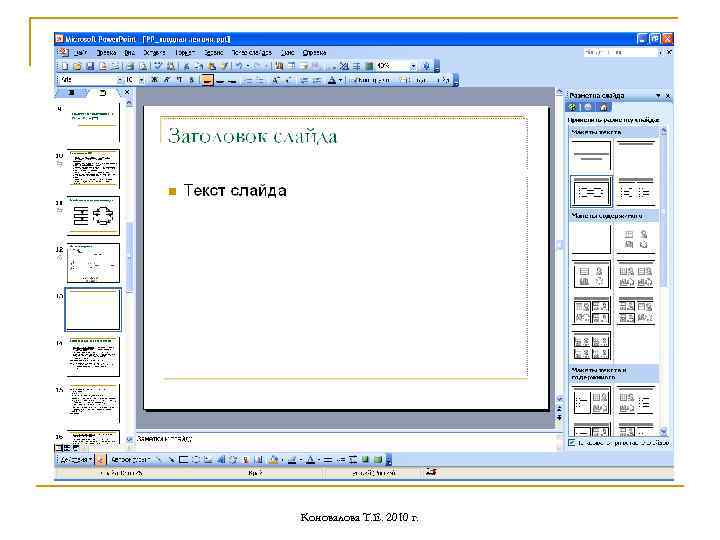Open the font color dropdown arrow on the formatting toolbar
This screenshot has width=720, height=540.
(340, 80)
